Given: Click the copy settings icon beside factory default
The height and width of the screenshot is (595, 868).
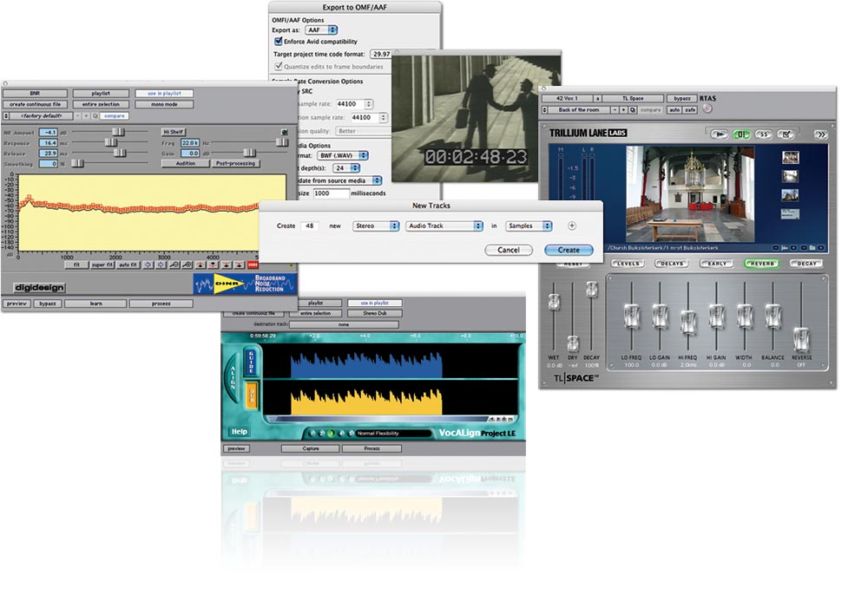Looking at the screenshot, I should pos(95,116).
